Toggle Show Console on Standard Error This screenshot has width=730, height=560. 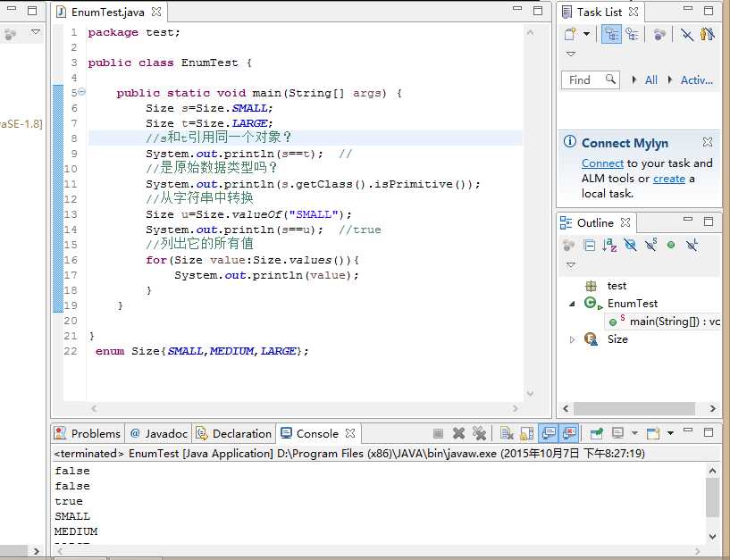pos(569,433)
